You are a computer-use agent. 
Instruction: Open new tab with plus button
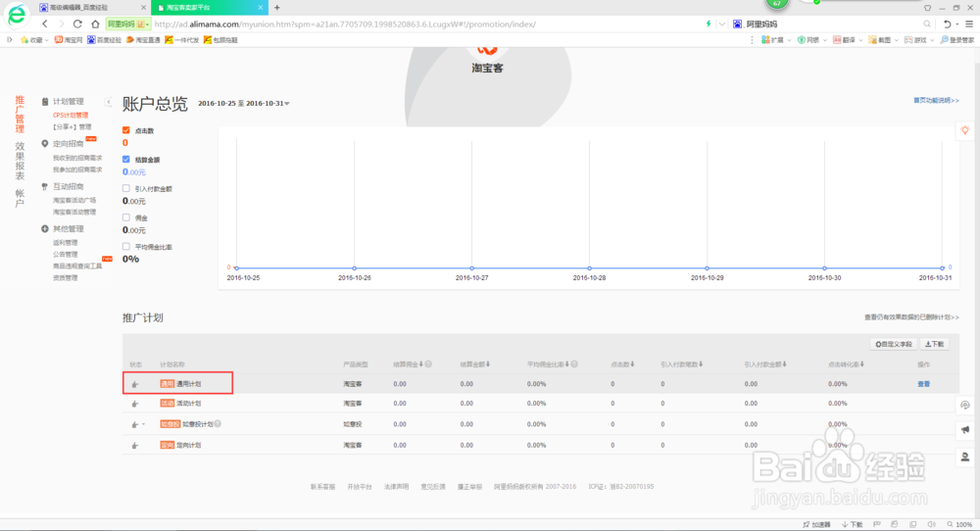(x=277, y=8)
